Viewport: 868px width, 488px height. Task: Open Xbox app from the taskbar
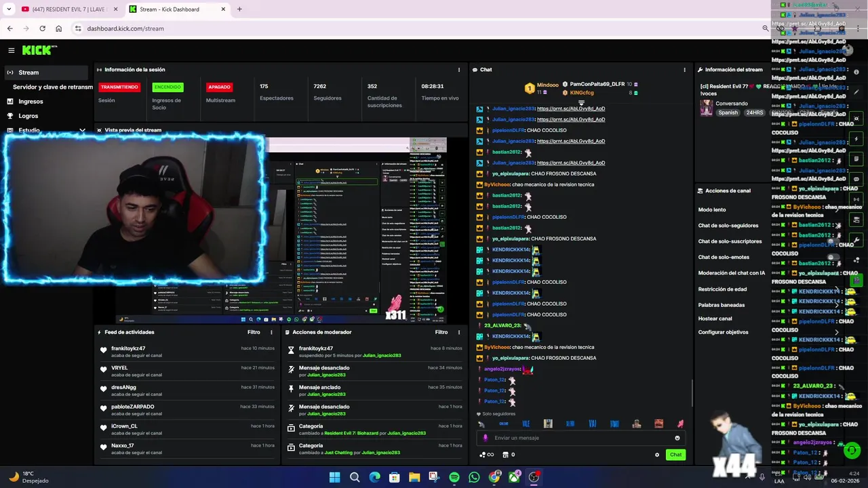[x=515, y=477]
